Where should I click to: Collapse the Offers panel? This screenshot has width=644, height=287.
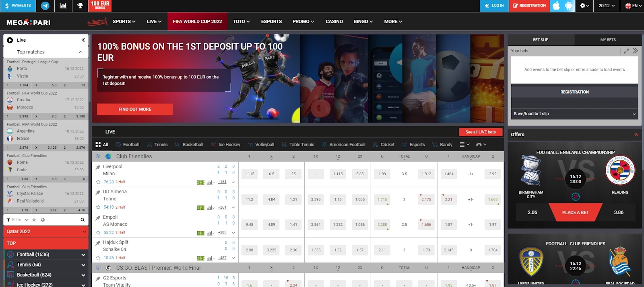click(x=636, y=135)
